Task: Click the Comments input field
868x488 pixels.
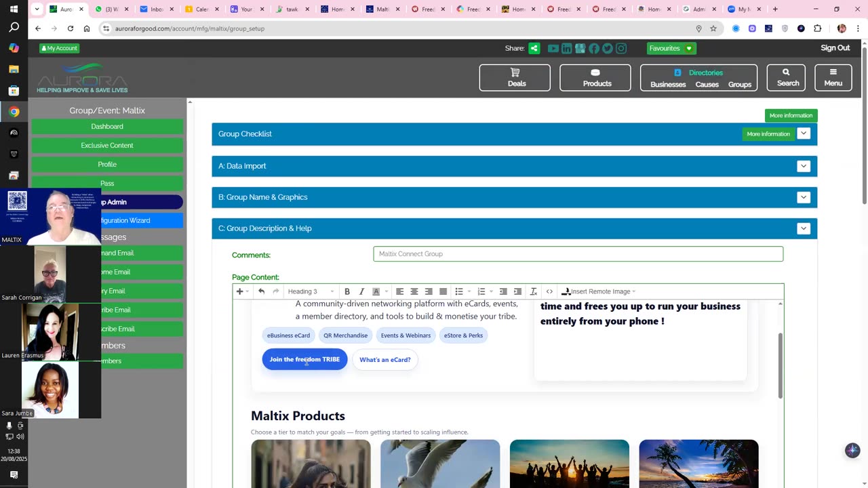Action: tap(578, 254)
